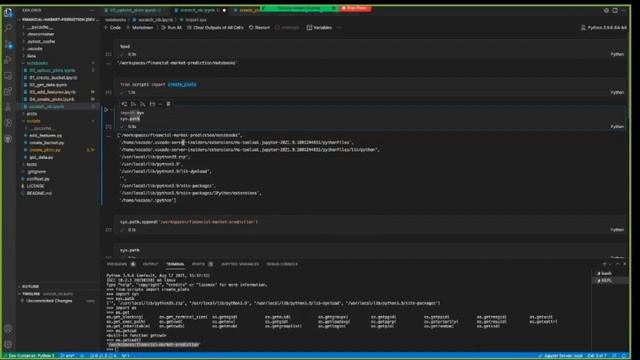Open 04_create_plots.ipynb in explorer
Image resolution: width=640 pixels, height=360 pixels.
51,99
